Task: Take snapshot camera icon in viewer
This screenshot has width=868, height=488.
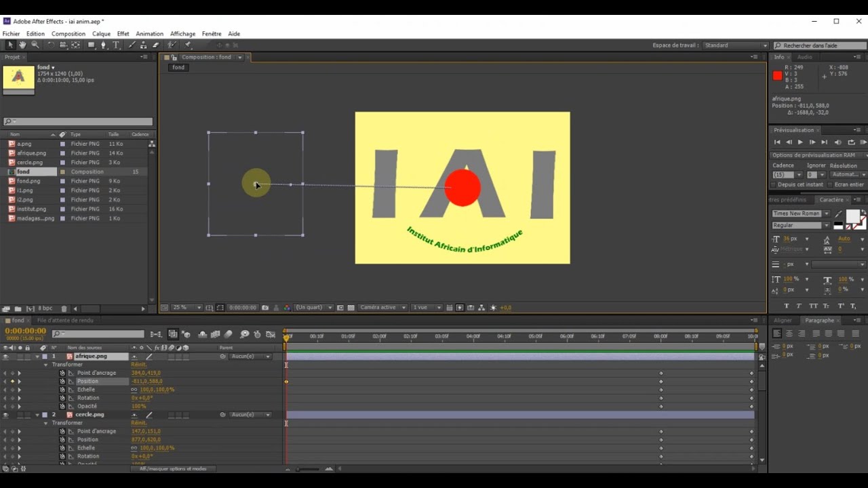Action: (265, 308)
